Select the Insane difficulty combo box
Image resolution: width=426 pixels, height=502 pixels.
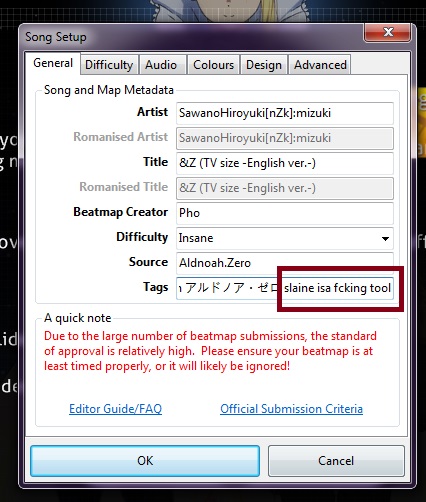[x=285, y=238]
